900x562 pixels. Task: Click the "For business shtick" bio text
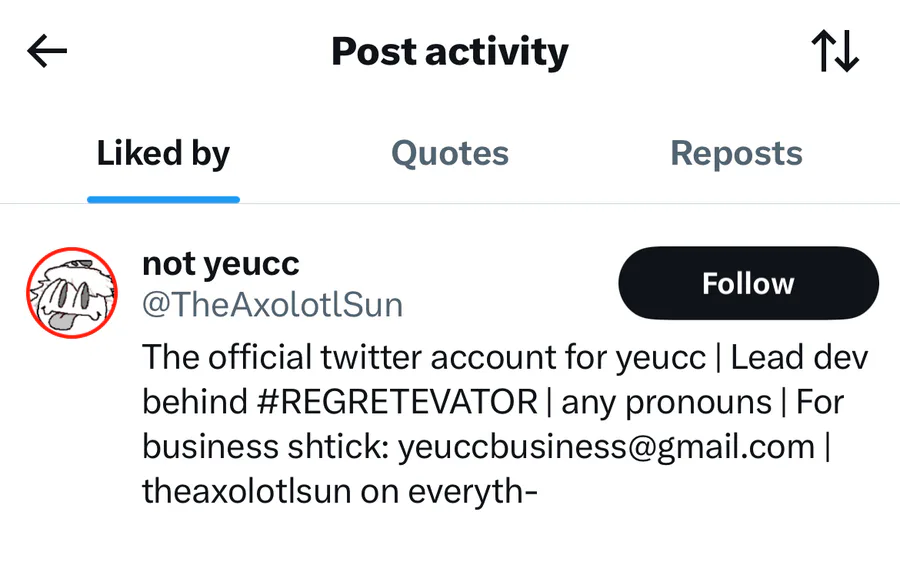click(266, 446)
